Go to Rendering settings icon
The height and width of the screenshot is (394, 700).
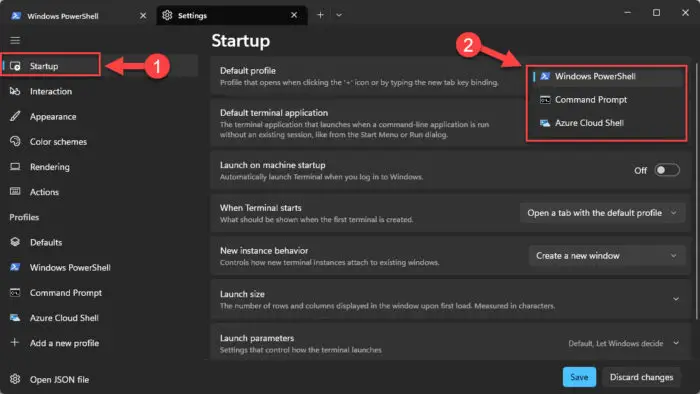pyautogui.click(x=15, y=167)
